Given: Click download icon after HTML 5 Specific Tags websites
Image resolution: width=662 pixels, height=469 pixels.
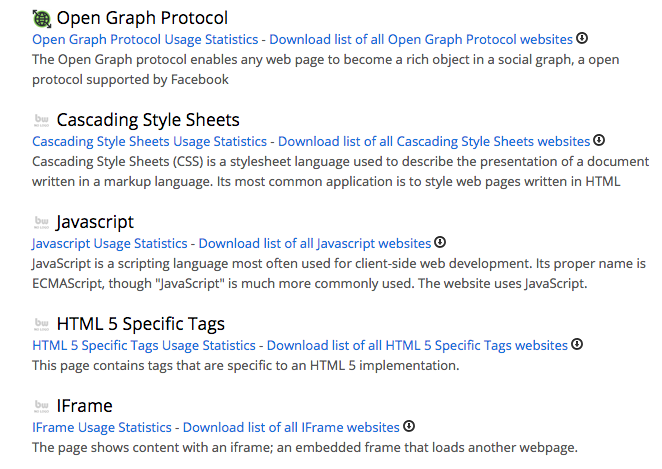Looking at the screenshot, I should point(577,344).
